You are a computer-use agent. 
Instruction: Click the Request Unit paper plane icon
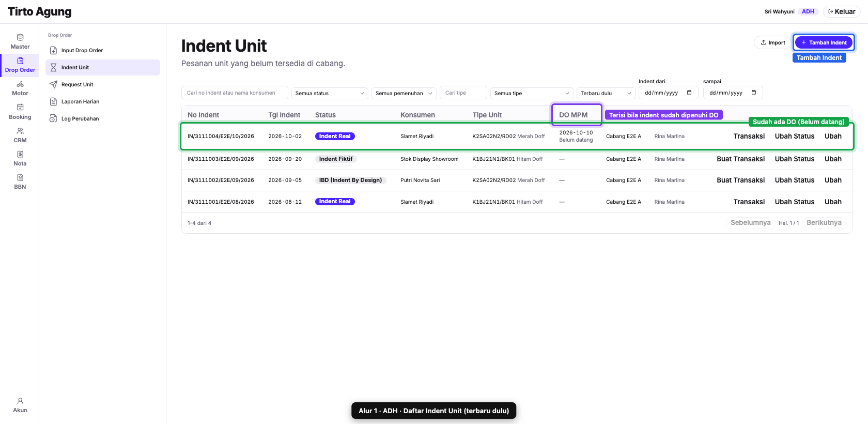pyautogui.click(x=53, y=84)
